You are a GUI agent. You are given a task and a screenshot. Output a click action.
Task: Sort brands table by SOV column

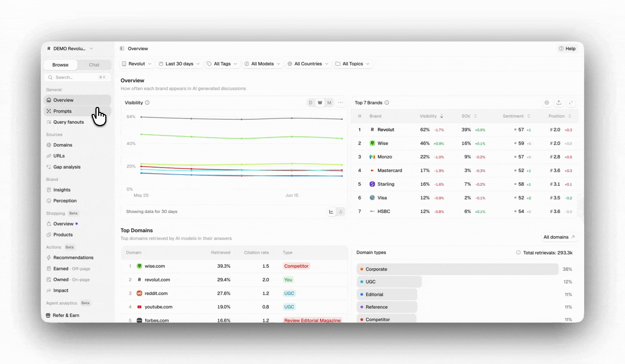click(x=469, y=116)
